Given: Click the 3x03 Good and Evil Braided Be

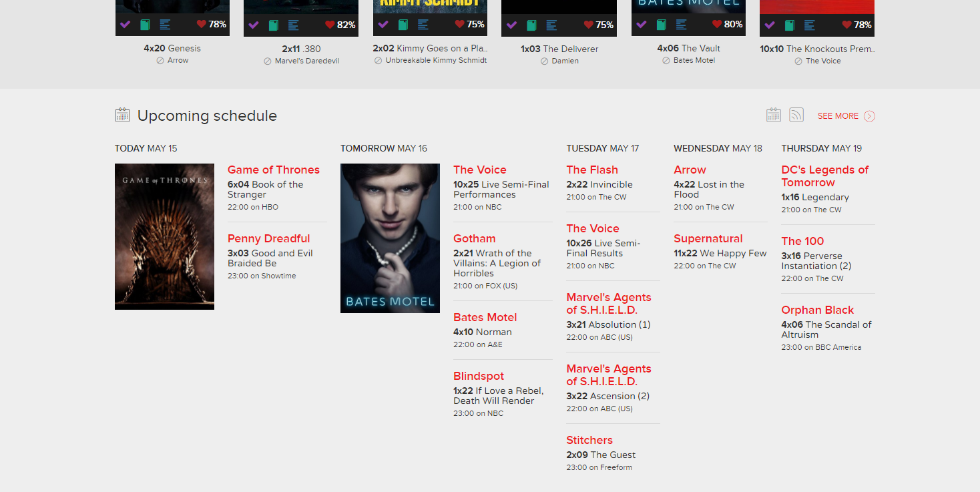Looking at the screenshot, I should click(x=270, y=258).
